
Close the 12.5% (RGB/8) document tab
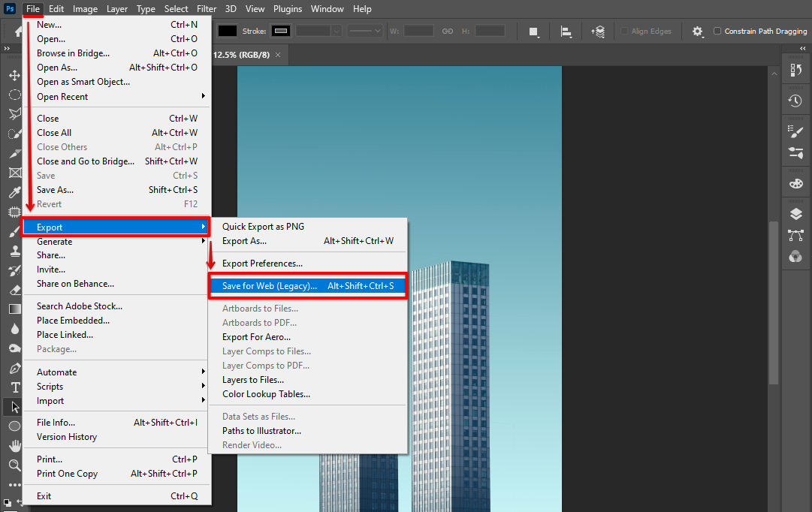tap(278, 55)
